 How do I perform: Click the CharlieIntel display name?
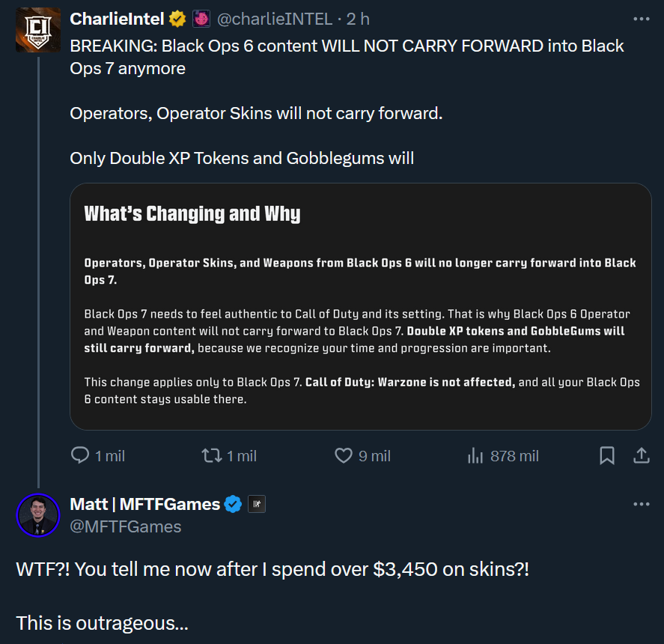[x=117, y=19]
